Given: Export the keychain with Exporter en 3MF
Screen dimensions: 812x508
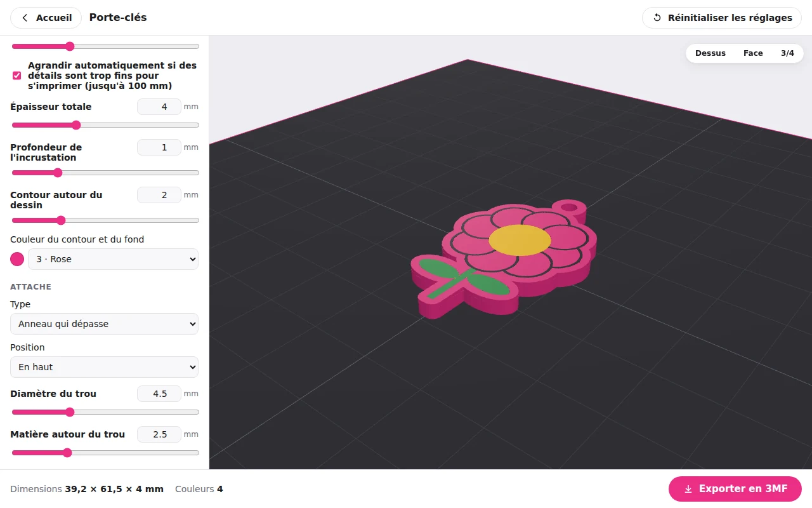Looking at the screenshot, I should (735, 489).
